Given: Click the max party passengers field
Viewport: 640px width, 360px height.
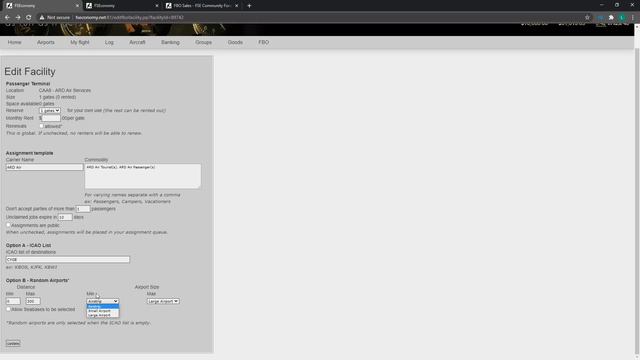Looking at the screenshot, I should [x=83, y=209].
